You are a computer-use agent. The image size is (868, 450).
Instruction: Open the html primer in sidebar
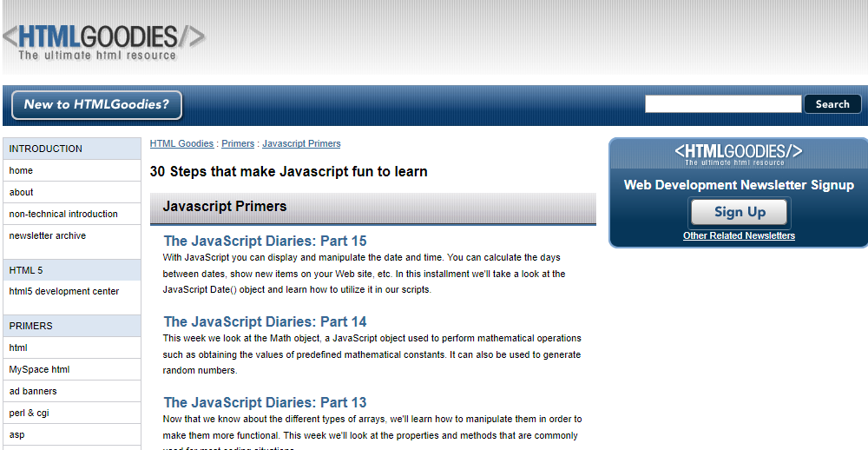(72, 348)
